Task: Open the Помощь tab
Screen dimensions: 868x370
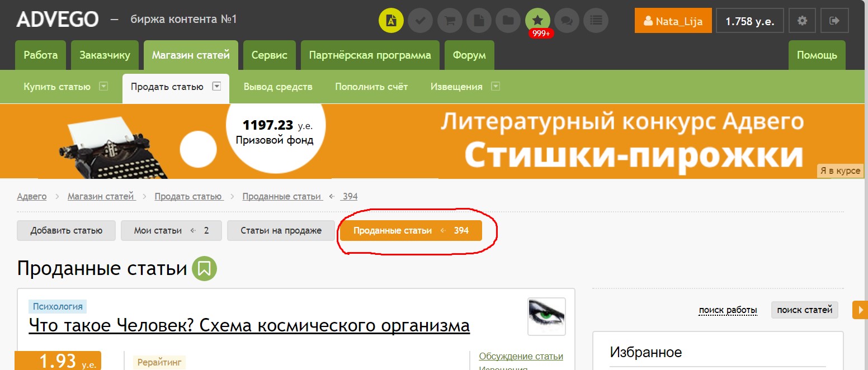Action: (x=817, y=55)
